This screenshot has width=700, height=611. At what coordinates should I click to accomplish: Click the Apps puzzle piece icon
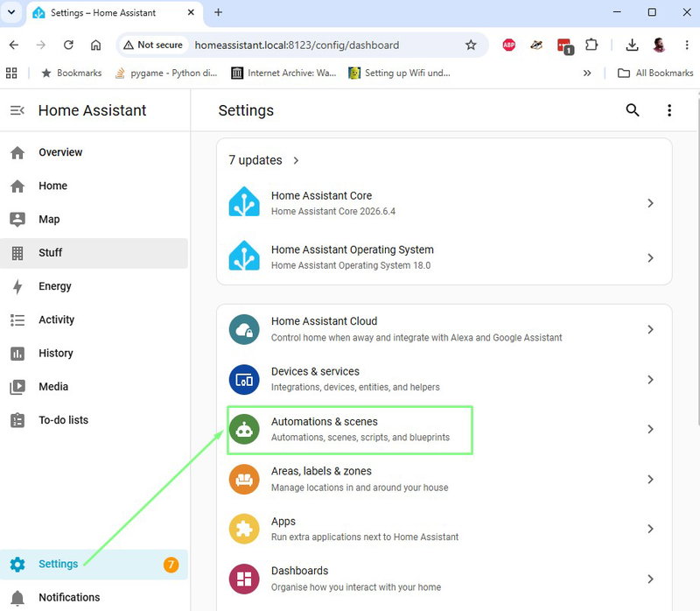coord(244,529)
